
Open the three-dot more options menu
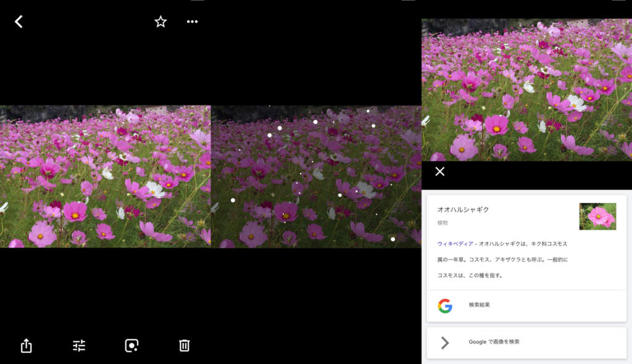(x=193, y=22)
